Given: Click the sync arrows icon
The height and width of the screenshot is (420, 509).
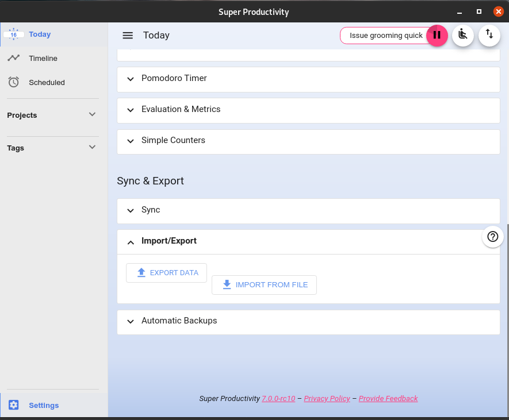Looking at the screenshot, I should 489,34.
